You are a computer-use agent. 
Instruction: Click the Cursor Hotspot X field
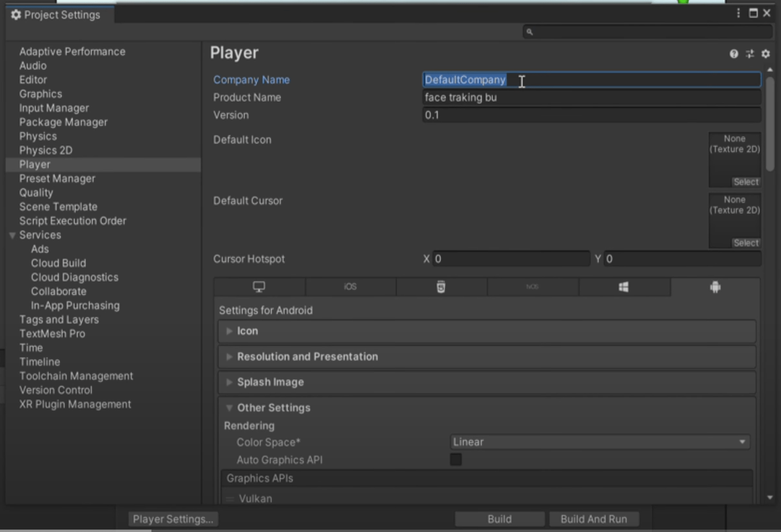(511, 259)
